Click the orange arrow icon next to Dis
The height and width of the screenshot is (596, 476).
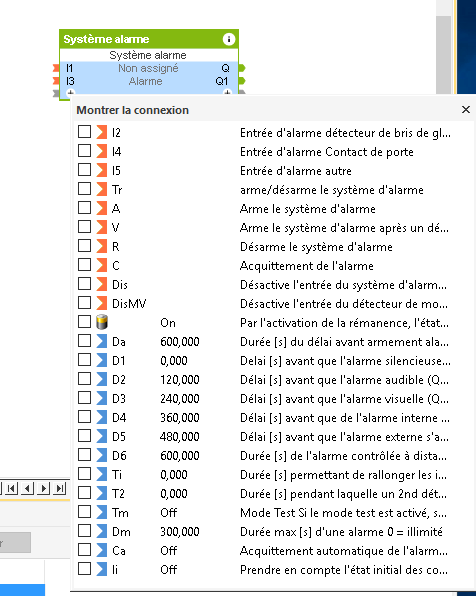coord(102,284)
